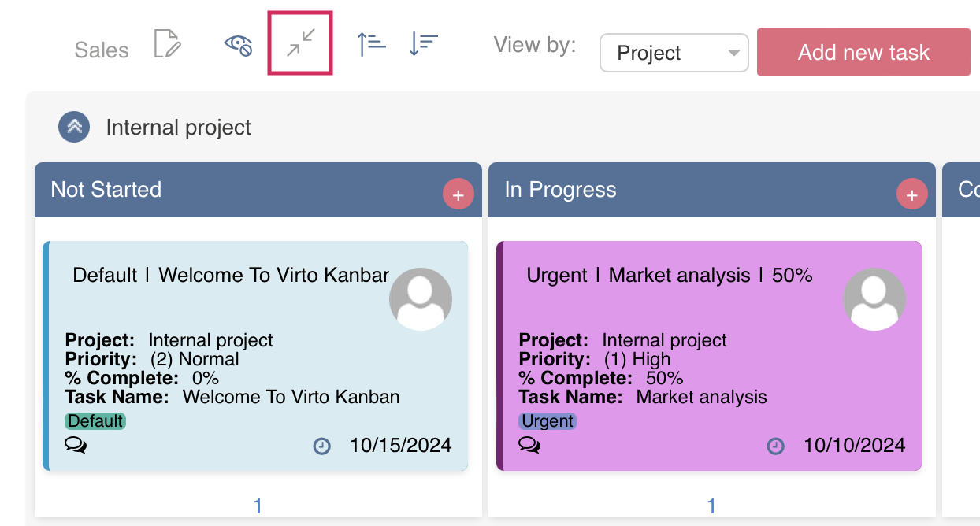
Task: Add a task in In Progress column
Action: click(911, 194)
